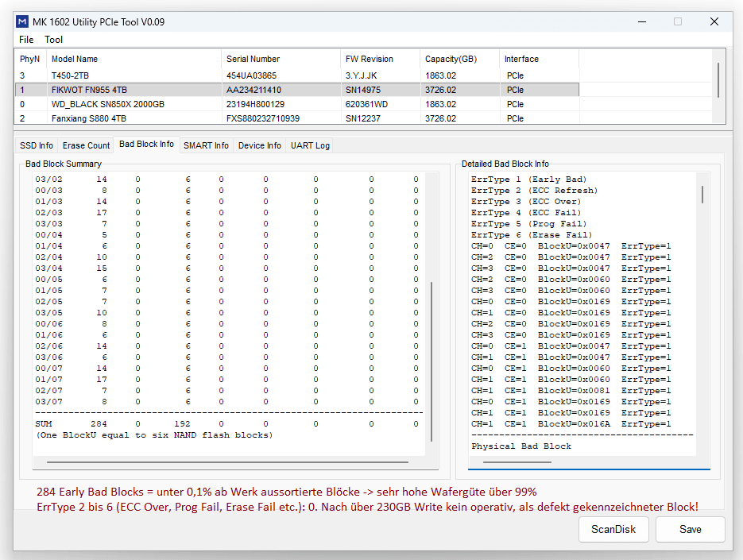The image size is (743, 560).
Task: Open the SMART Info tab
Action: click(206, 145)
